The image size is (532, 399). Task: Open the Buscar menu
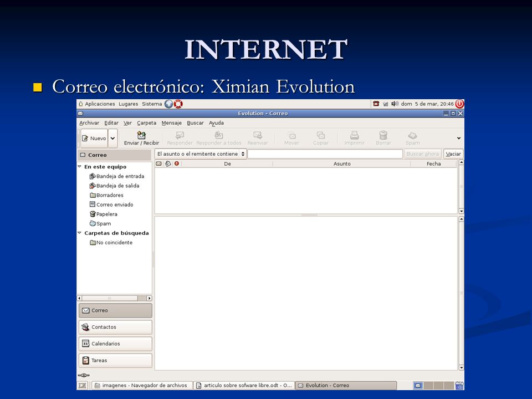(x=195, y=123)
